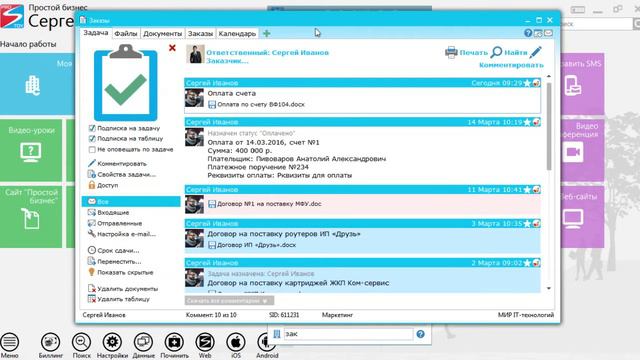Open Доступ settings
The width and height of the screenshot is (640, 360).
(x=103, y=185)
